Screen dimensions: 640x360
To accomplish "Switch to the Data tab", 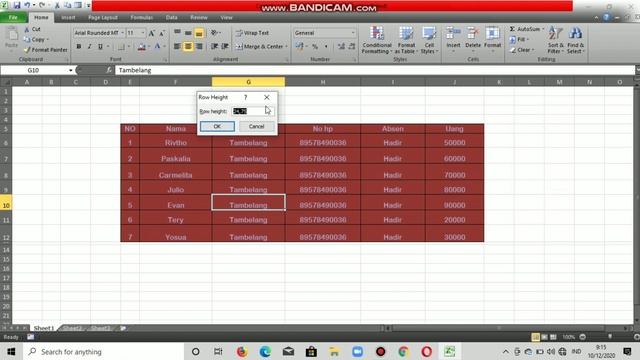I will [172, 18].
